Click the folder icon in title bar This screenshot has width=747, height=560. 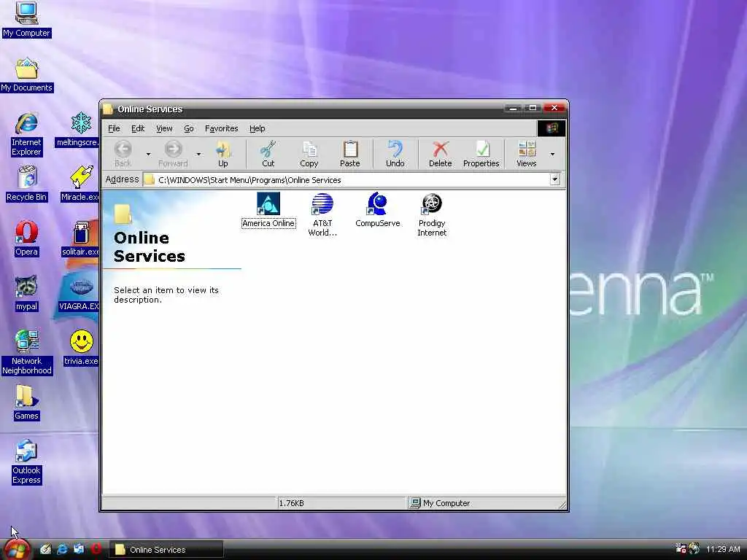(x=108, y=109)
